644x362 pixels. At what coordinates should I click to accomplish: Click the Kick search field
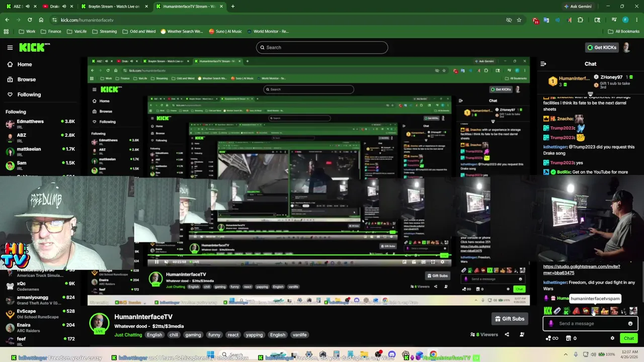pos(322,47)
